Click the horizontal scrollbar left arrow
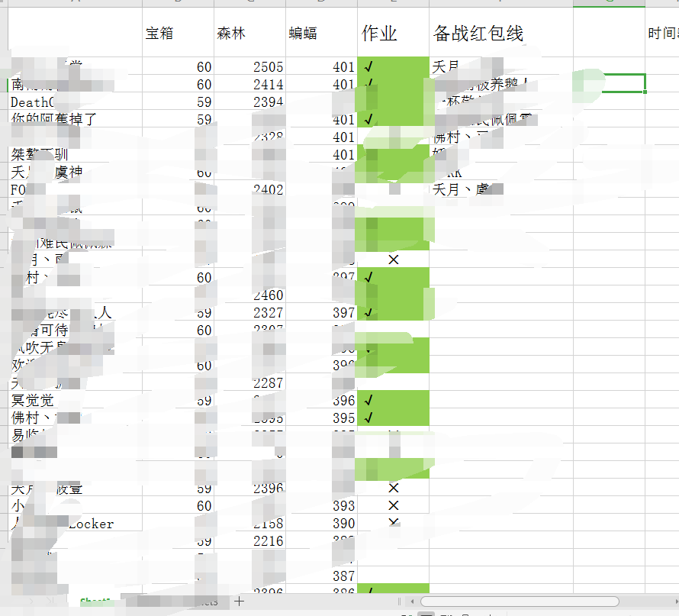The image size is (679, 616). [412, 601]
